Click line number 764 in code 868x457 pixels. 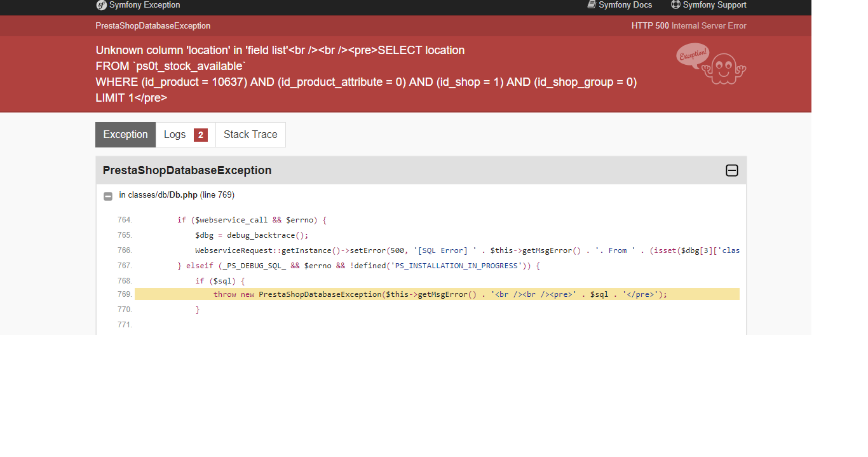coord(125,220)
